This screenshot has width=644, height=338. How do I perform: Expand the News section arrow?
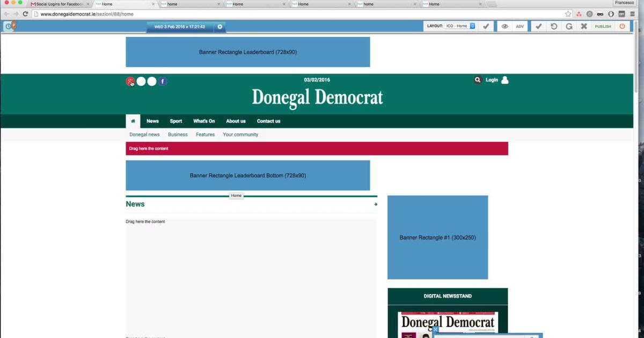376,204
